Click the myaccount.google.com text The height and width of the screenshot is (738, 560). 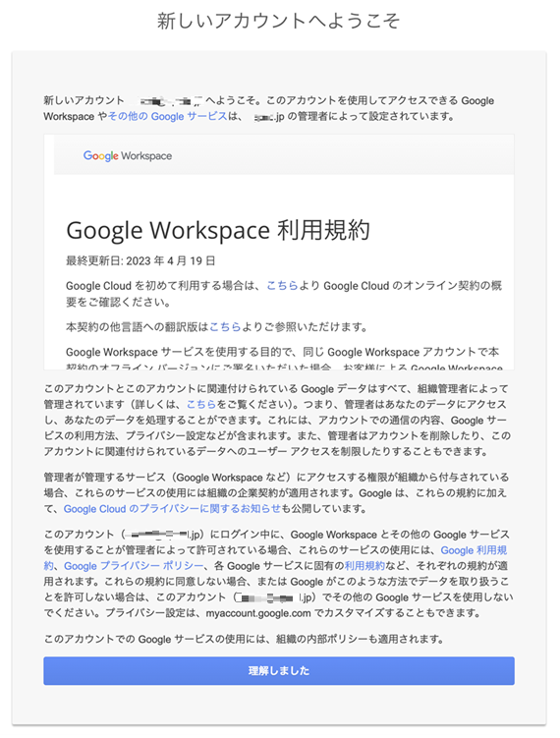coord(258,613)
